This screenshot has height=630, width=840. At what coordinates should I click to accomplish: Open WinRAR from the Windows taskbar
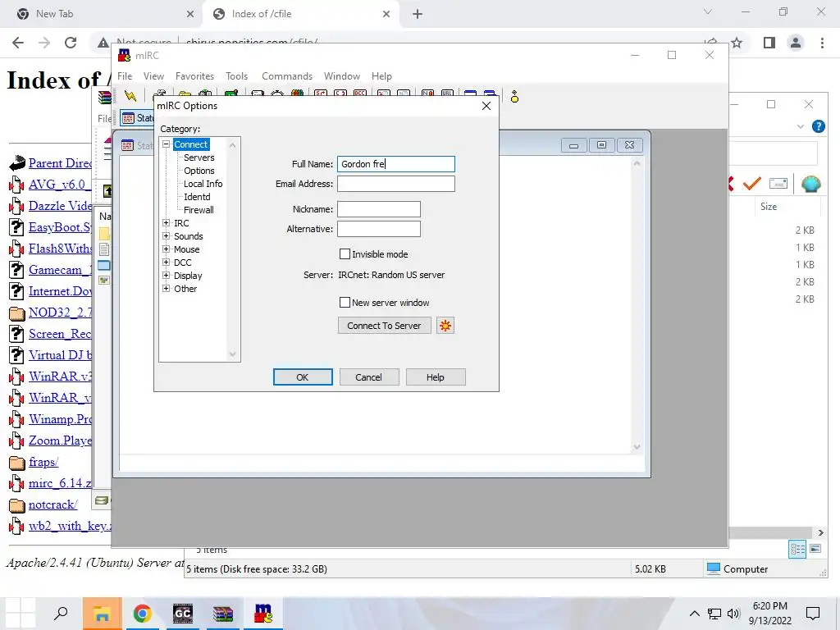click(223, 614)
